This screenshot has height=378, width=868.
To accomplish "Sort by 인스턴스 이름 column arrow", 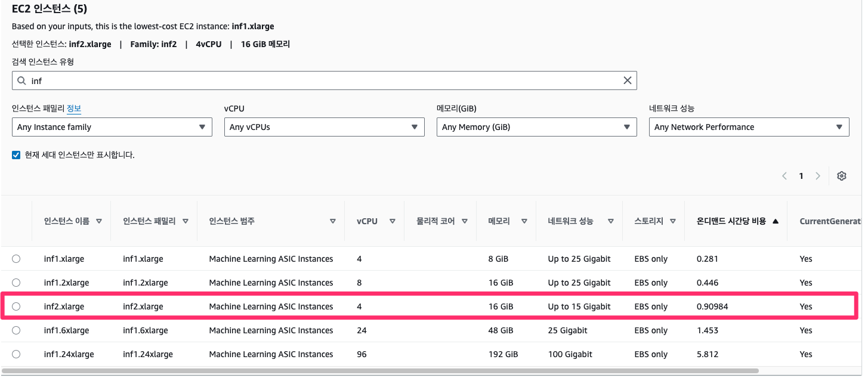I will click(x=99, y=221).
